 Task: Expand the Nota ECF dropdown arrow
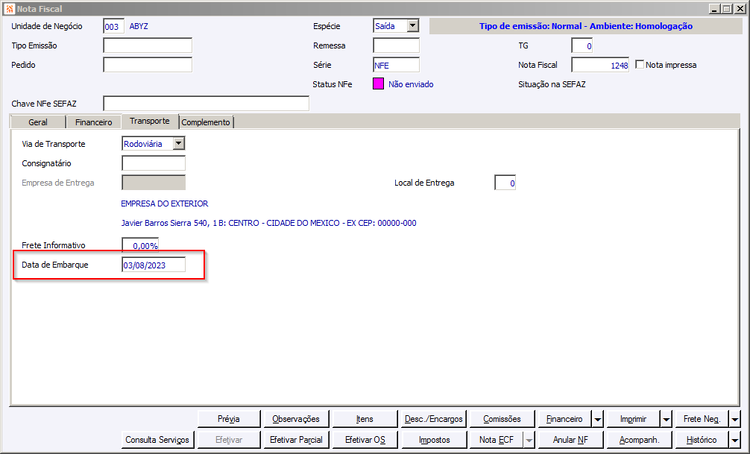(x=529, y=440)
